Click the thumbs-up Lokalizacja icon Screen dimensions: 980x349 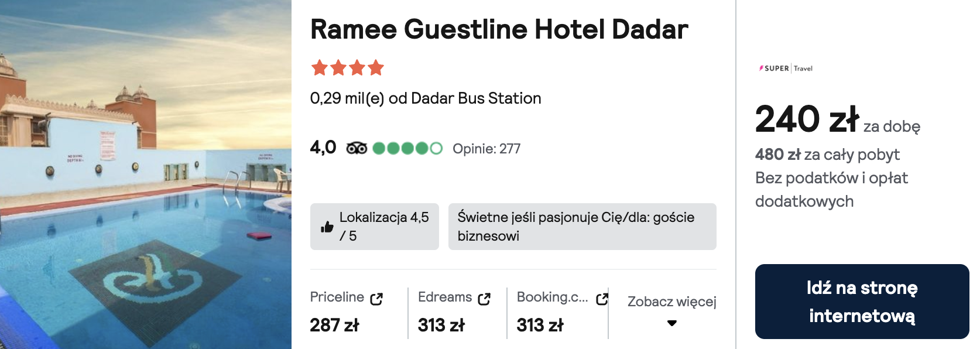coord(327,227)
